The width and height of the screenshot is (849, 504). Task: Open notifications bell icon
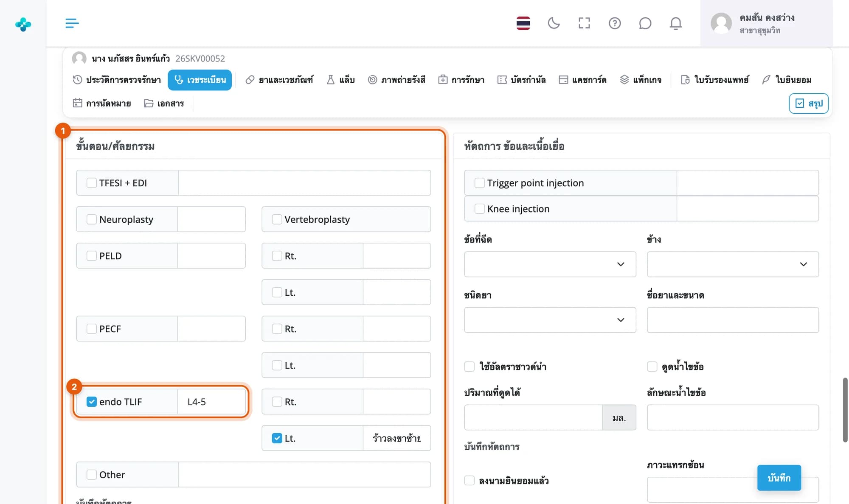pyautogui.click(x=676, y=23)
